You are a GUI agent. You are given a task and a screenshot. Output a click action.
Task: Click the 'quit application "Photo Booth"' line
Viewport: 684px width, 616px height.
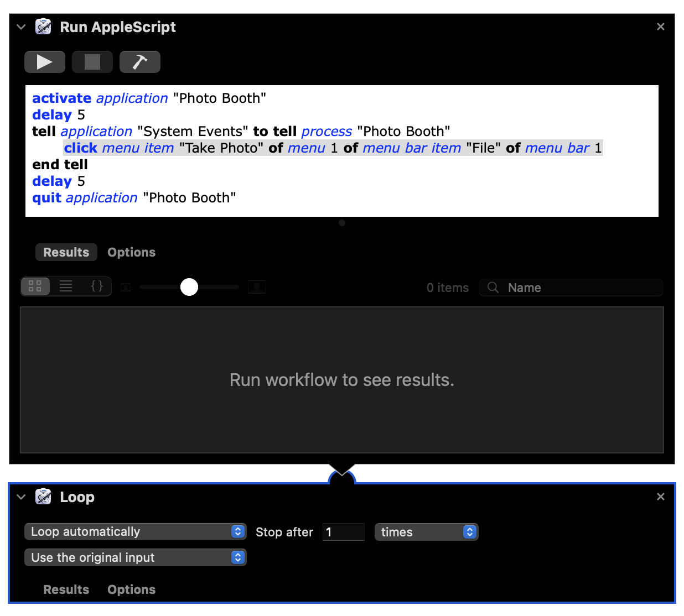click(x=134, y=197)
